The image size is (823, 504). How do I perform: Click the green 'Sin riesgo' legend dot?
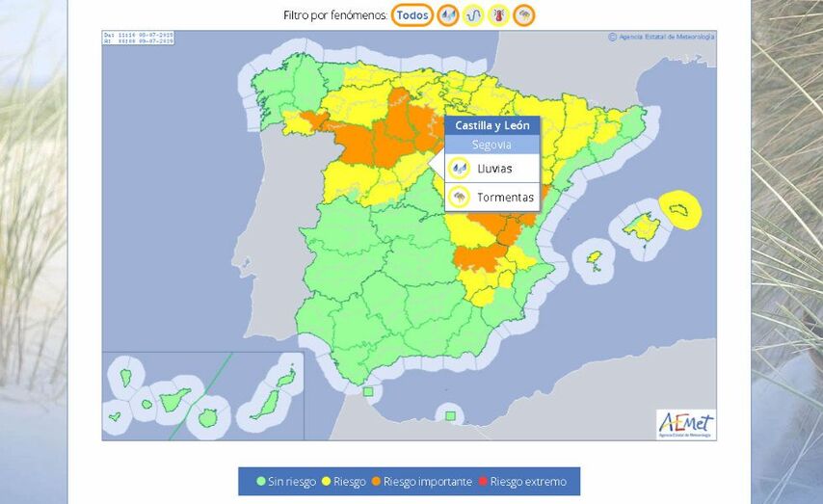(x=261, y=482)
